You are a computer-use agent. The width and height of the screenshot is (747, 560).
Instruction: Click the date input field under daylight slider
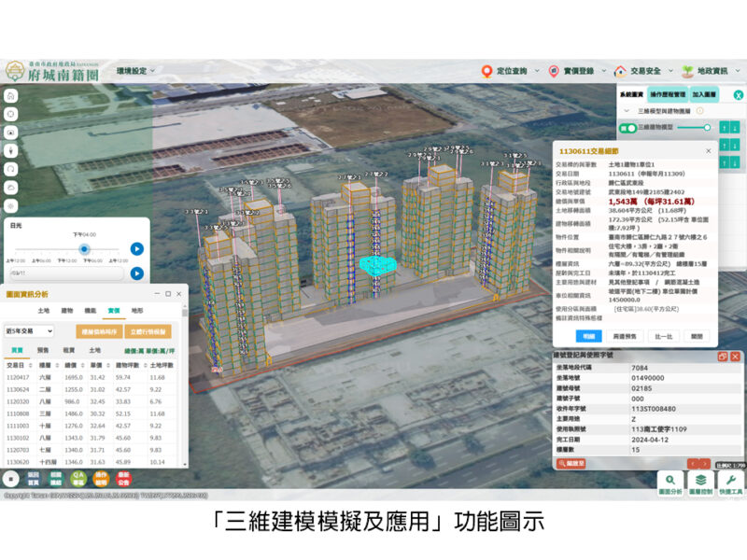pos(65,274)
